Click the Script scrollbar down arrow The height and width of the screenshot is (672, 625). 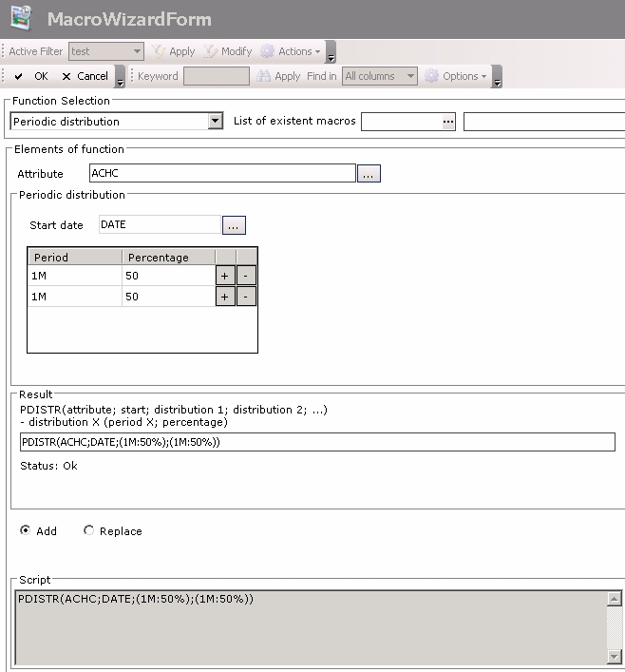[615, 656]
